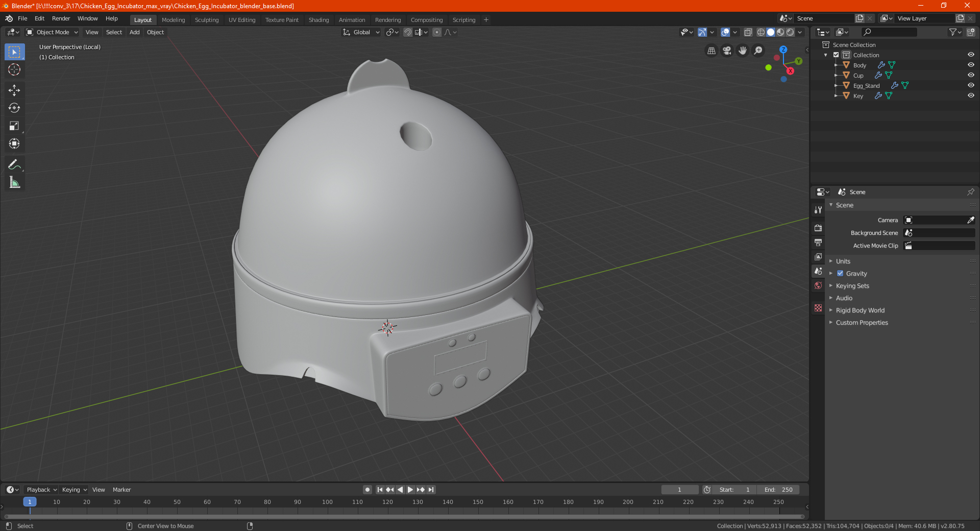Open the Output properties tab
The image size is (980, 531).
(x=818, y=242)
